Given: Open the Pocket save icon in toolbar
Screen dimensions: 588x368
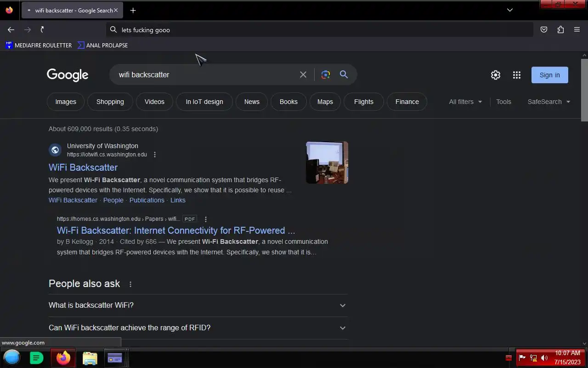Looking at the screenshot, I should click(544, 29).
